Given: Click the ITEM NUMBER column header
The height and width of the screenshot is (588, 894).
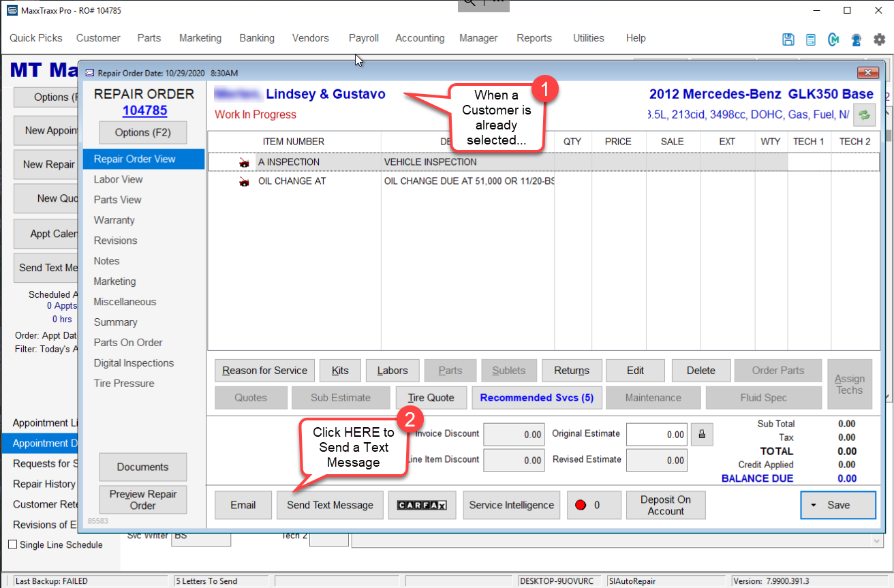Looking at the screenshot, I should 294,142.
